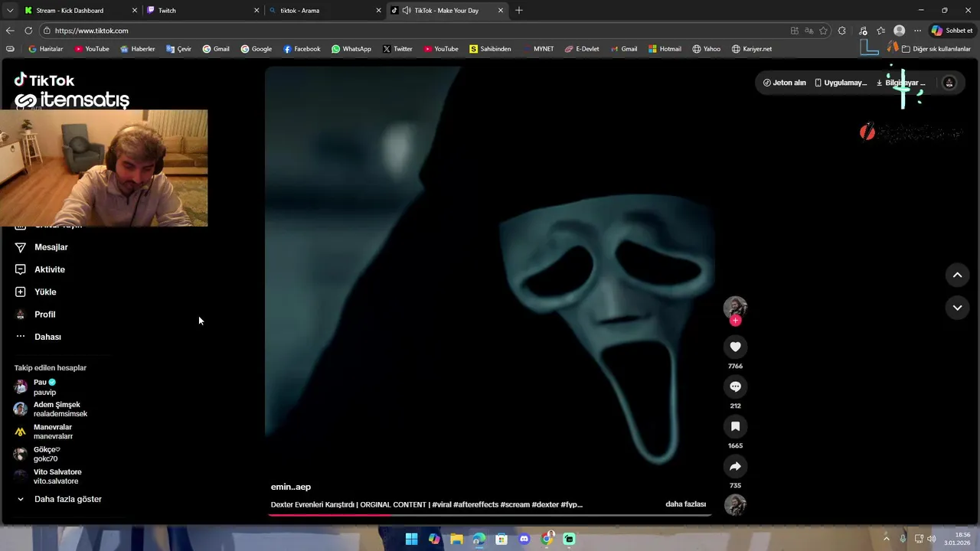
Task: Open Haritalar bookmark
Action: 45,49
